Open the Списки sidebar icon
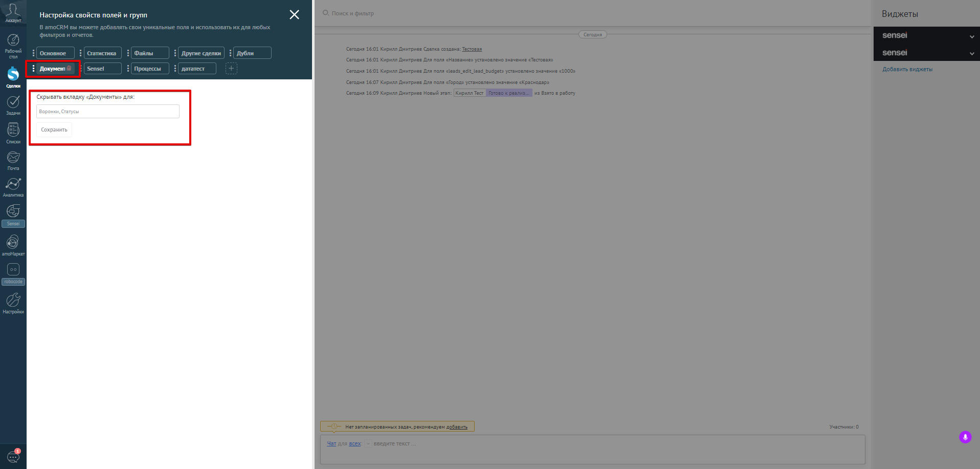Image resolution: width=980 pixels, height=469 pixels. point(13,133)
